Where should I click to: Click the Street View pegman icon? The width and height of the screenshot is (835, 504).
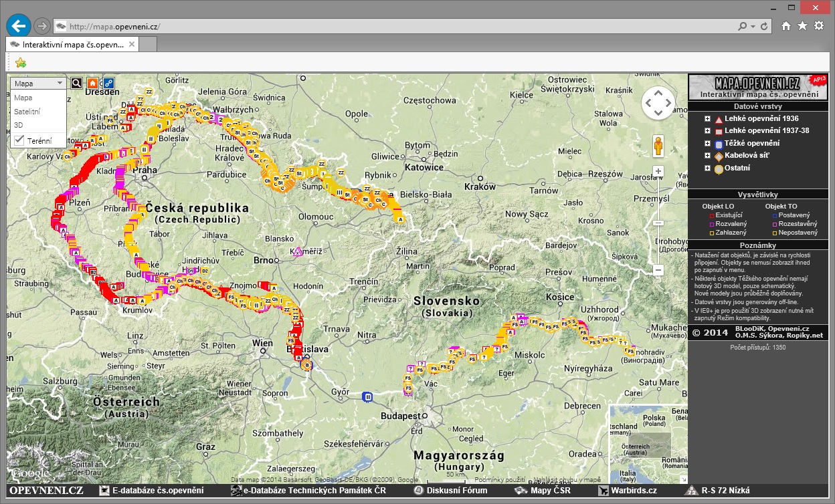point(658,146)
